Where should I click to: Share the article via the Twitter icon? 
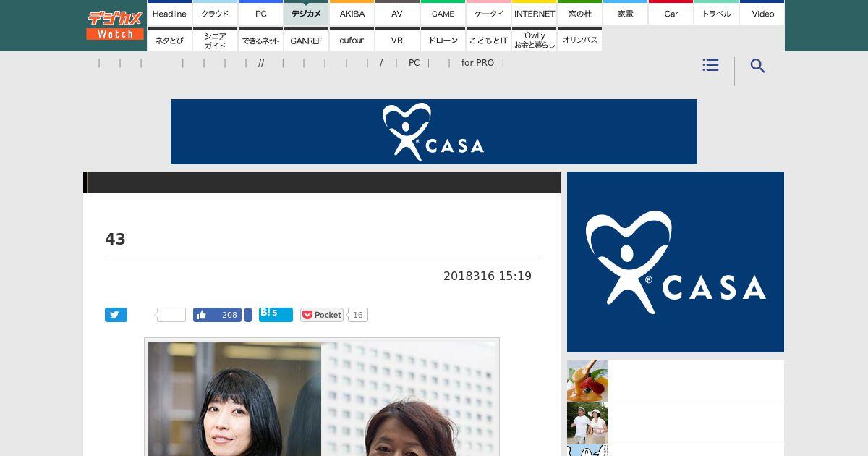tap(116, 315)
